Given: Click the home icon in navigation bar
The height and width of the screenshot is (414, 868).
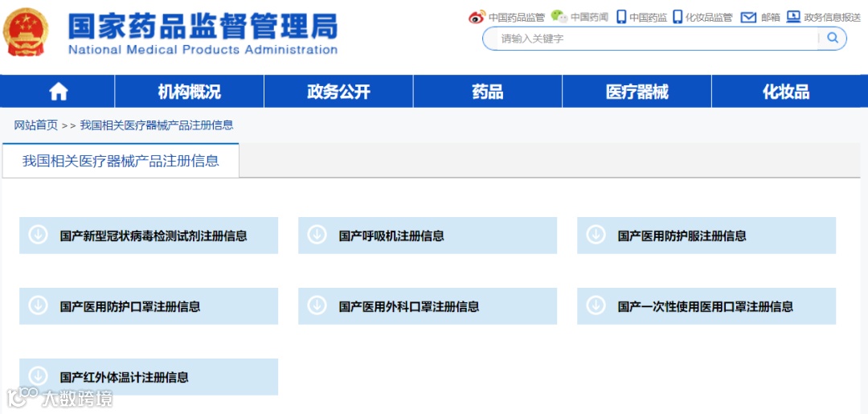Looking at the screenshot, I should click(x=59, y=92).
